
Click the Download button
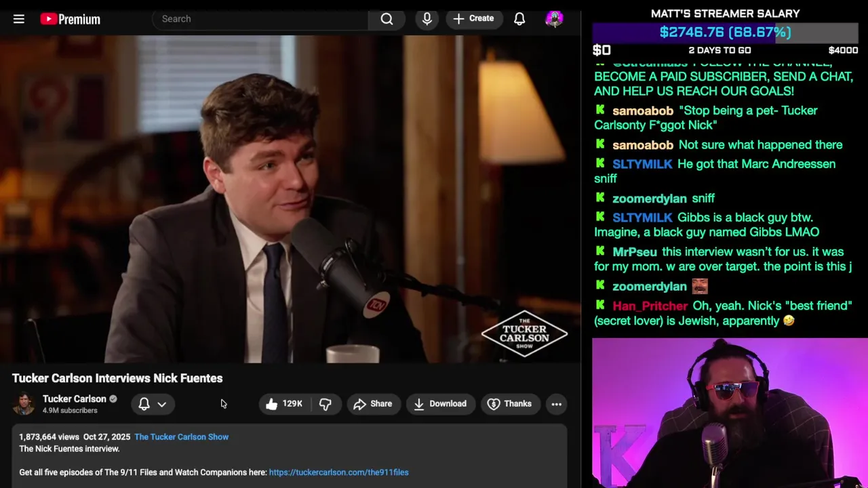440,404
